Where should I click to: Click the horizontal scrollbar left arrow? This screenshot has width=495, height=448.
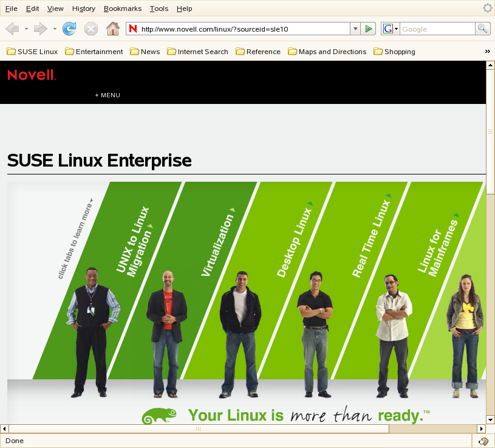tap(4, 429)
